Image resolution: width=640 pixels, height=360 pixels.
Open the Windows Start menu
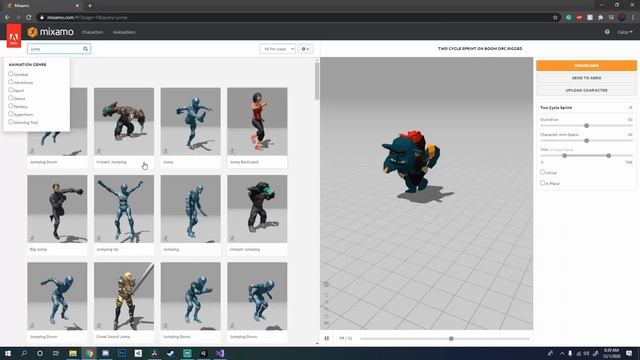click(x=8, y=353)
